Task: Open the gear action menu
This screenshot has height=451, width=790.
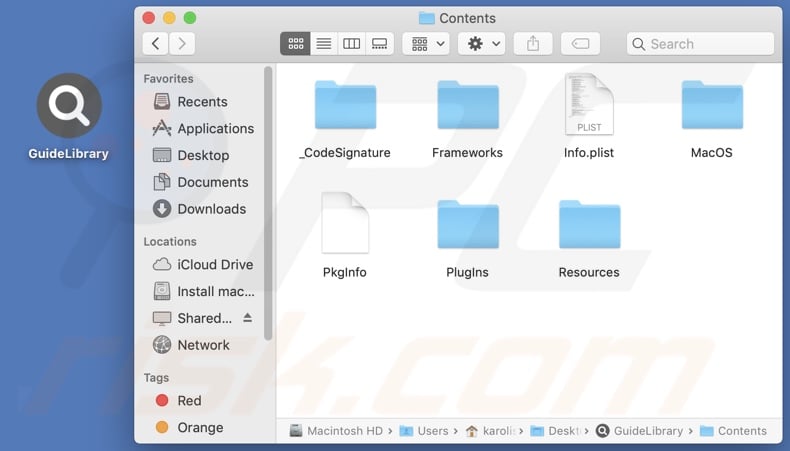Action: point(481,44)
